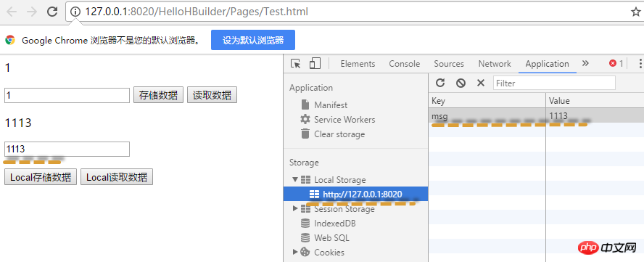Viewport: 644px width, 262px height.
Task: Select the msg row in storage table
Action: (536, 116)
